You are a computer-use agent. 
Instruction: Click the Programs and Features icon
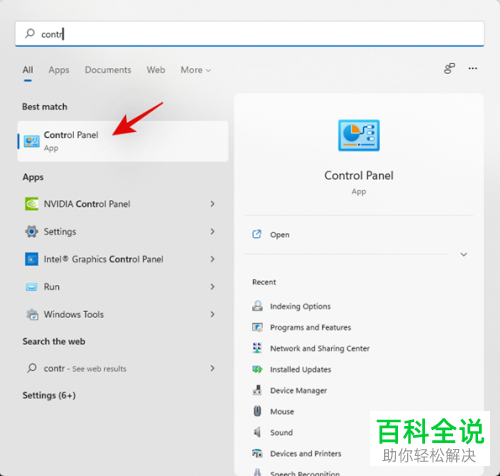(257, 327)
